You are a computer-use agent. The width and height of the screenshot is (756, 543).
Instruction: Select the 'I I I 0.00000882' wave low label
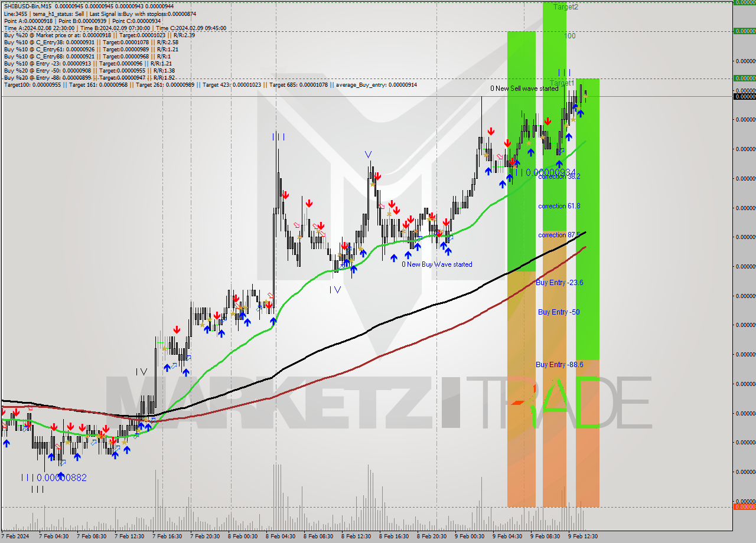tap(54, 477)
